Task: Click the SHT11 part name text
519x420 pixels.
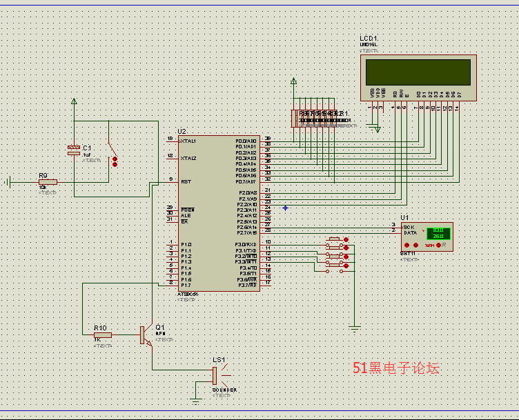Action: tap(407, 254)
